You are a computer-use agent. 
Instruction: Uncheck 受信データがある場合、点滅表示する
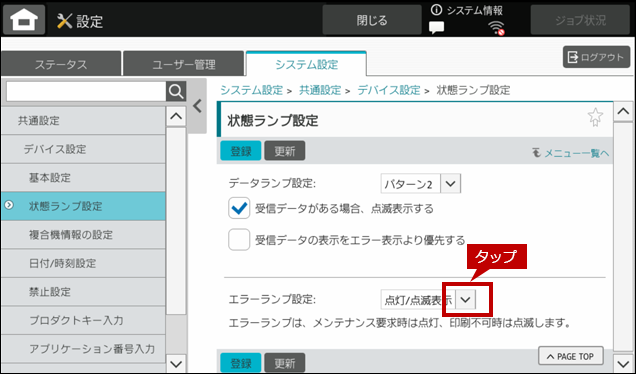coord(239,208)
